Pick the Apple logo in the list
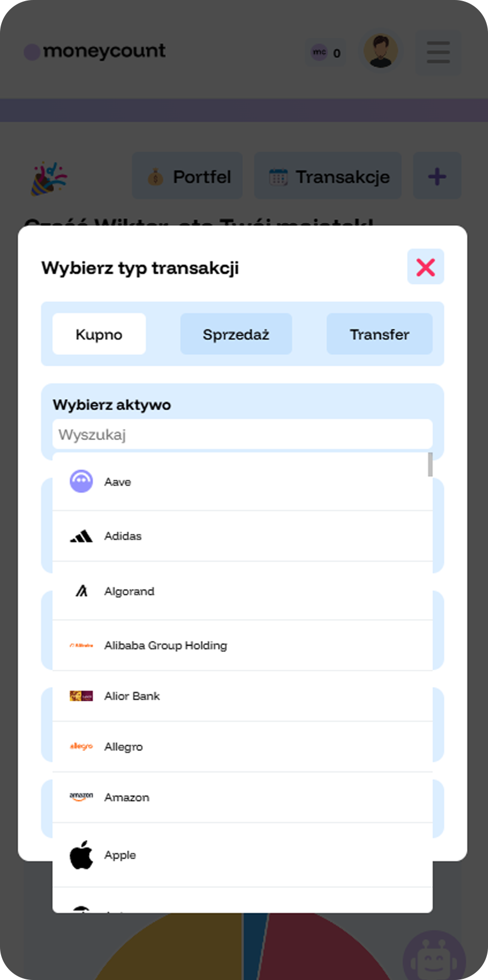The image size is (488, 980). (x=81, y=855)
